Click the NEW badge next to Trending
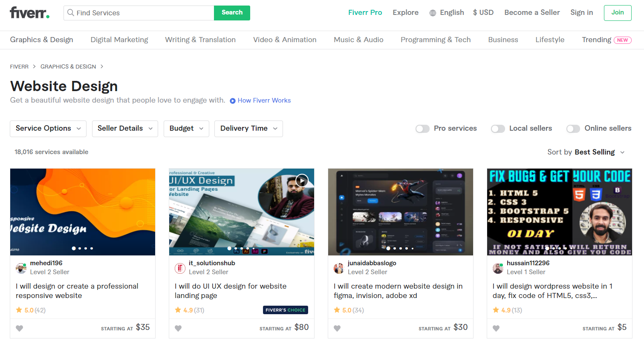 click(x=623, y=40)
